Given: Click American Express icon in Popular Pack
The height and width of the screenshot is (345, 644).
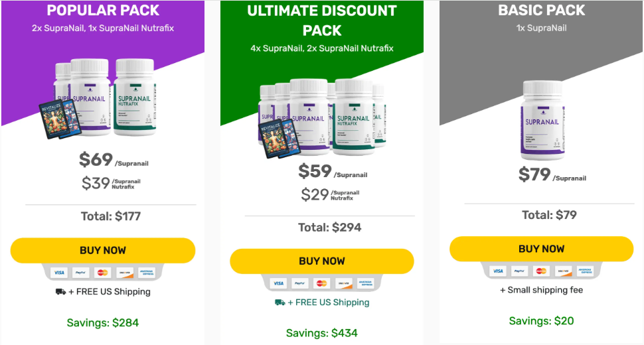Looking at the screenshot, I should (145, 273).
